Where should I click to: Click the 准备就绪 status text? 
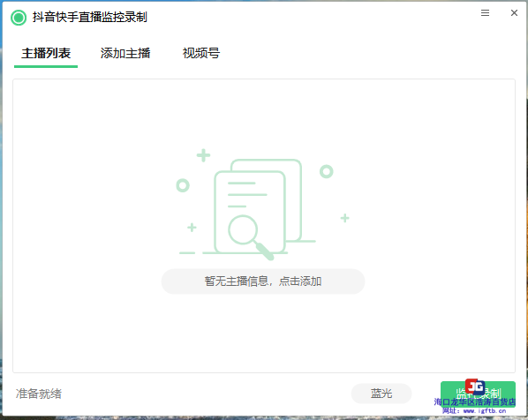tap(39, 394)
